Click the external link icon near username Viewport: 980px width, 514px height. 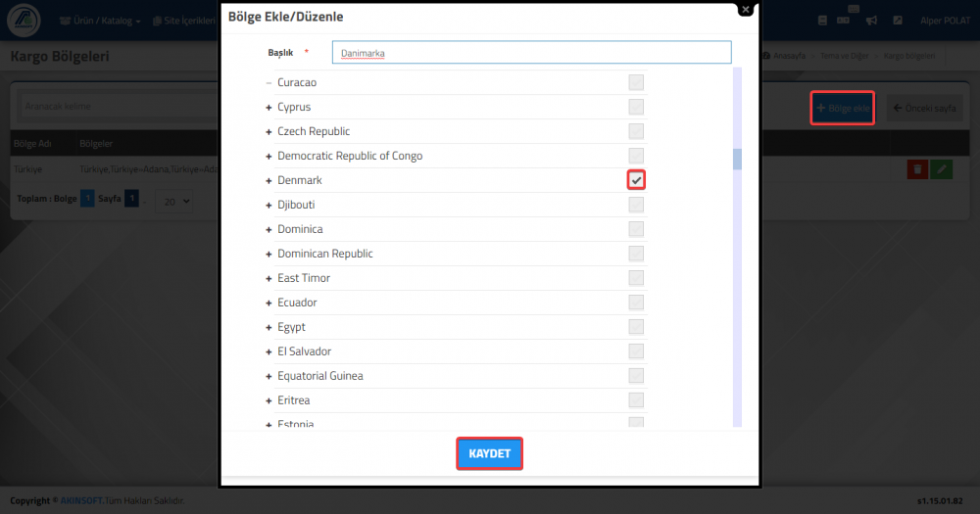(x=898, y=21)
